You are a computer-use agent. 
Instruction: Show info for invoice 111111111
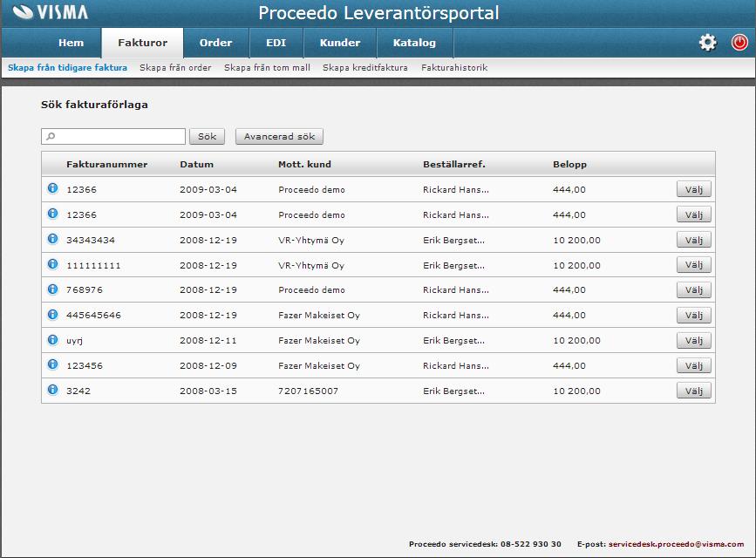point(52,264)
